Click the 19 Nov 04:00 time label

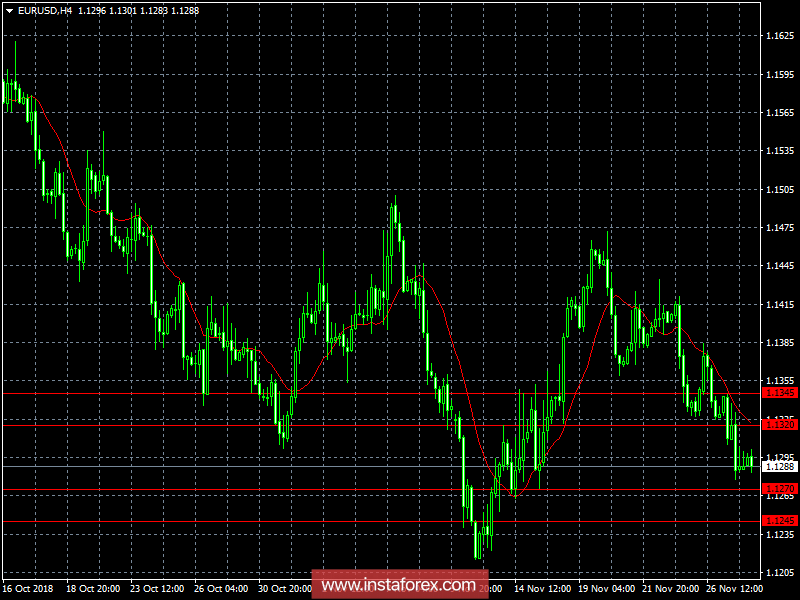[x=607, y=588]
